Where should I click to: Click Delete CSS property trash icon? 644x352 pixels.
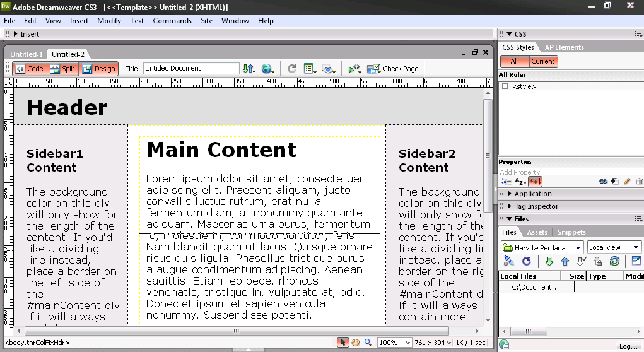click(639, 181)
